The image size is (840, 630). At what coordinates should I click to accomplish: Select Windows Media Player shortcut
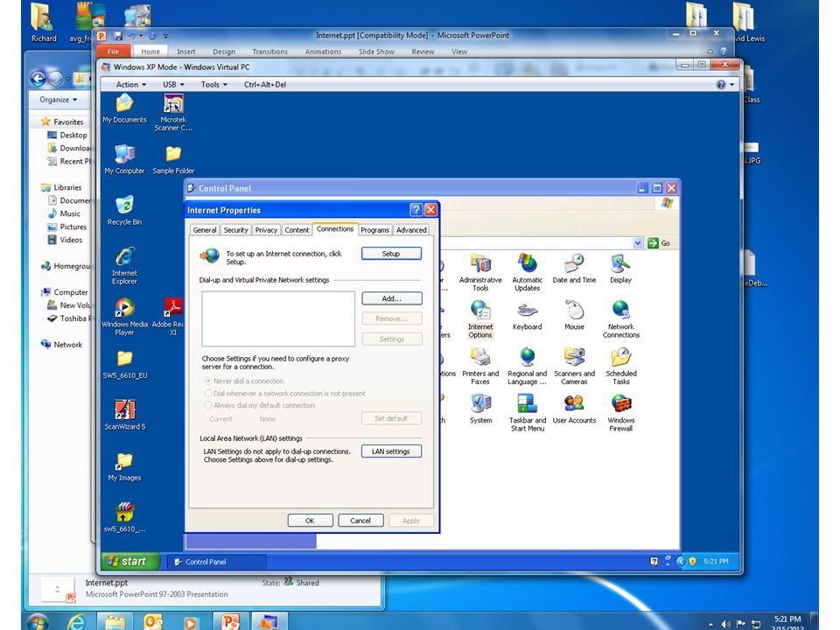point(124,317)
